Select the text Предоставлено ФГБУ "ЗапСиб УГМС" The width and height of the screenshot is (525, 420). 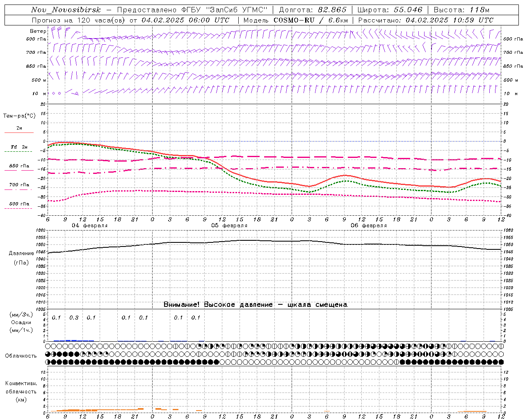(x=192, y=10)
